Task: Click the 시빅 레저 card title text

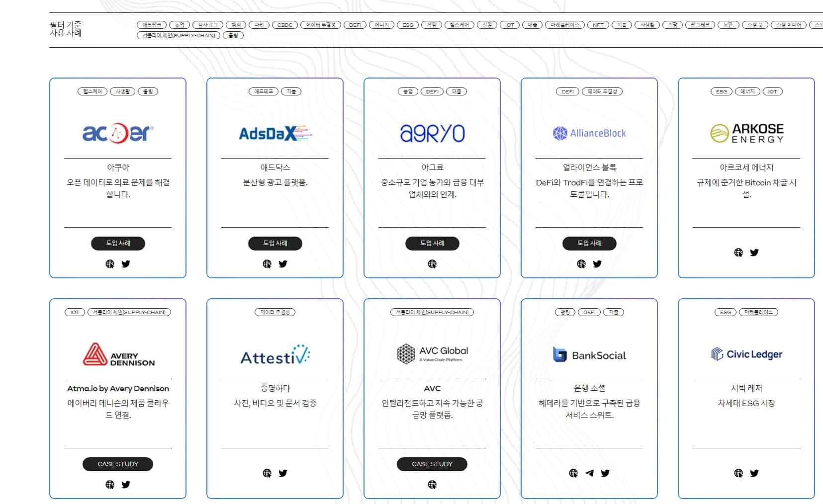Action: (746, 388)
